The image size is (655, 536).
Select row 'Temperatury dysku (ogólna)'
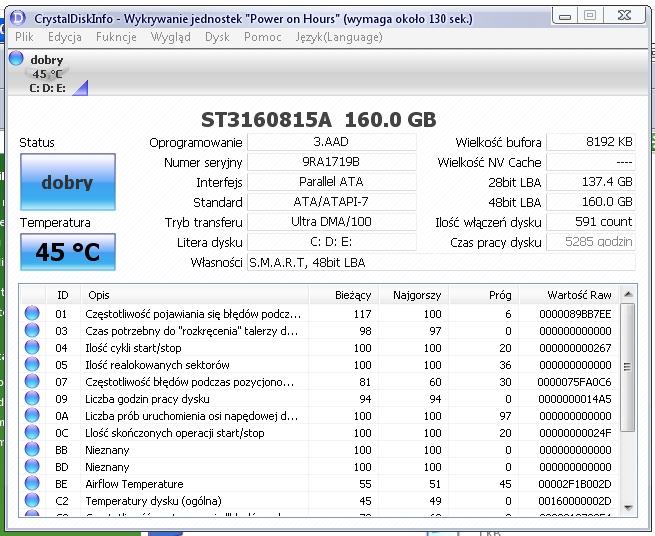[x=320, y=501]
